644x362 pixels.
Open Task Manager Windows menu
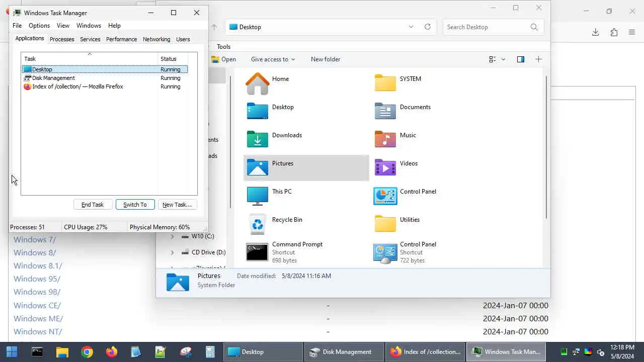89,26
